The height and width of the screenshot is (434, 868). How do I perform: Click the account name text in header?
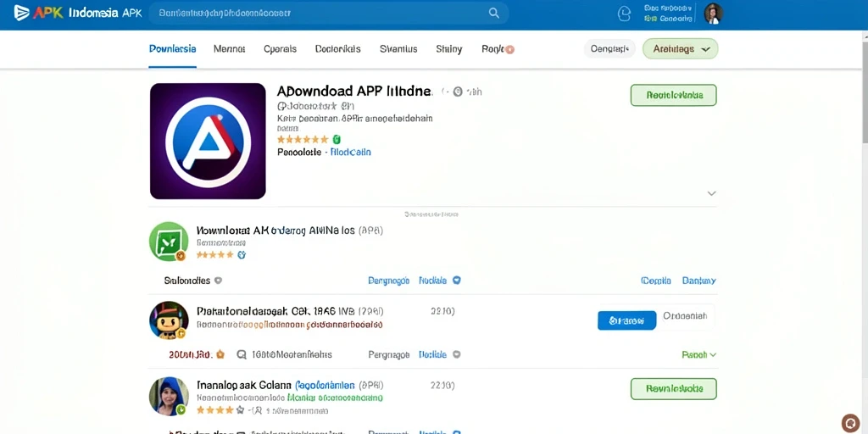tap(668, 14)
